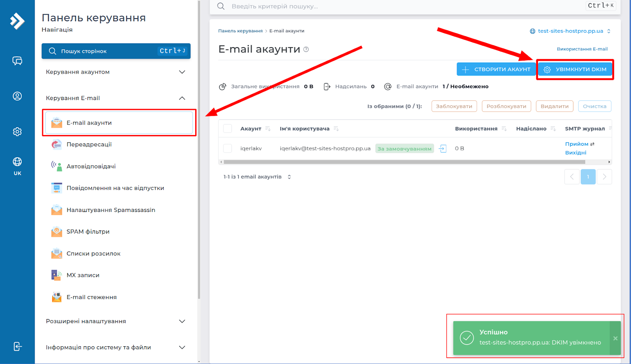This screenshot has width=631, height=364.
Task: Open the test-sites-hostpro.pp.ua domain selector
Action: 570,31
